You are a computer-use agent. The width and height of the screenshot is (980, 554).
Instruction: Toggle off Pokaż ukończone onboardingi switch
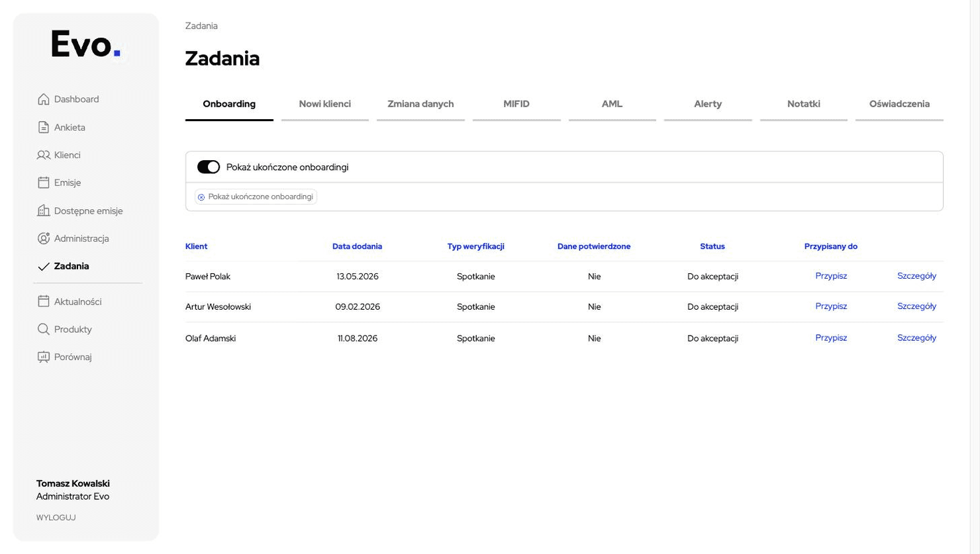coord(209,167)
